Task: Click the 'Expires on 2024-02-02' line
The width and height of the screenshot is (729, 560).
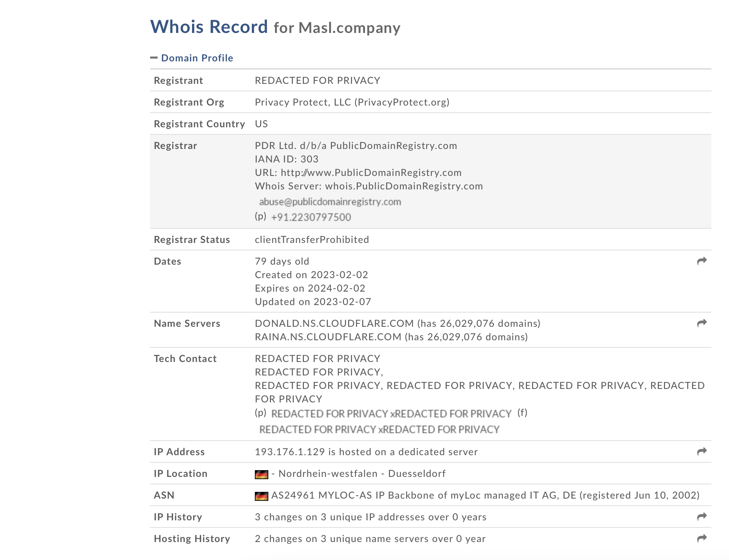Action: click(310, 288)
